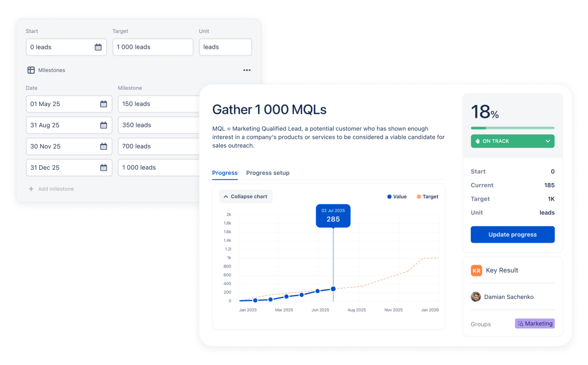Click the Target value 1K
588x365 pixels.
coord(551,199)
